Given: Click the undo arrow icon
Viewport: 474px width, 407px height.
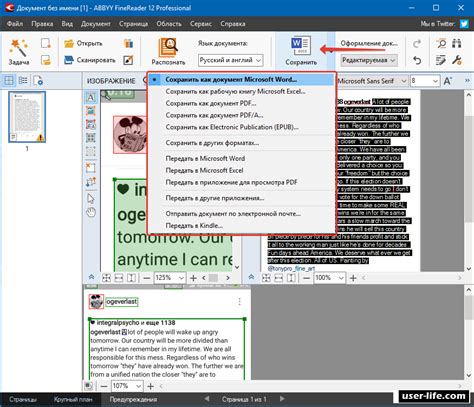Looking at the screenshot, I should pos(417,60).
